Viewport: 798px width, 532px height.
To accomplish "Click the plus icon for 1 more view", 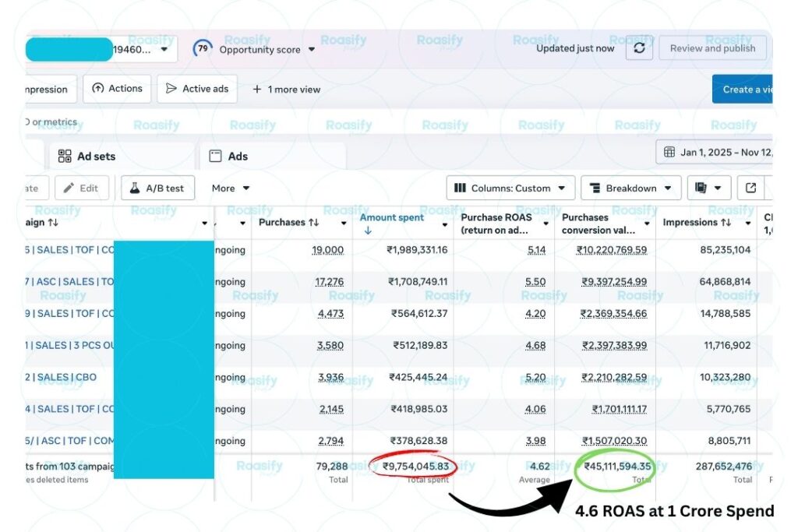I will click(256, 90).
